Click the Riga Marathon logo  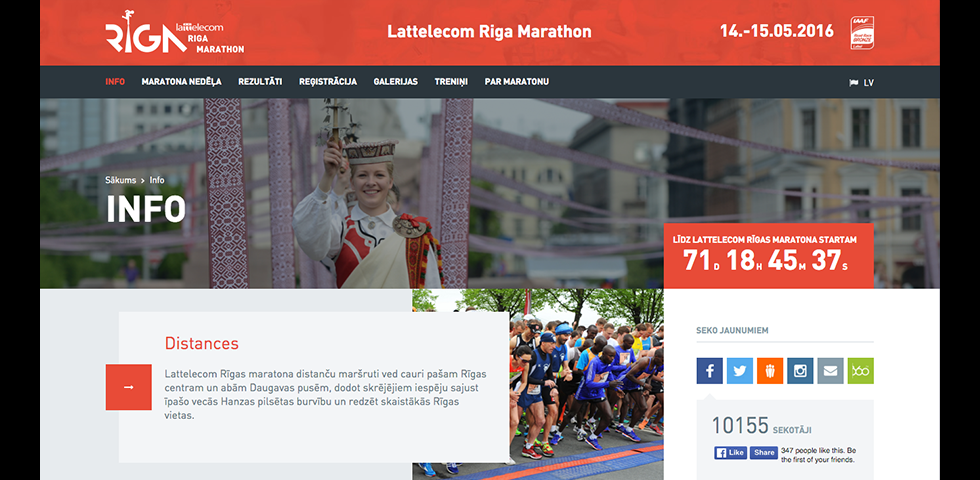[x=174, y=32]
